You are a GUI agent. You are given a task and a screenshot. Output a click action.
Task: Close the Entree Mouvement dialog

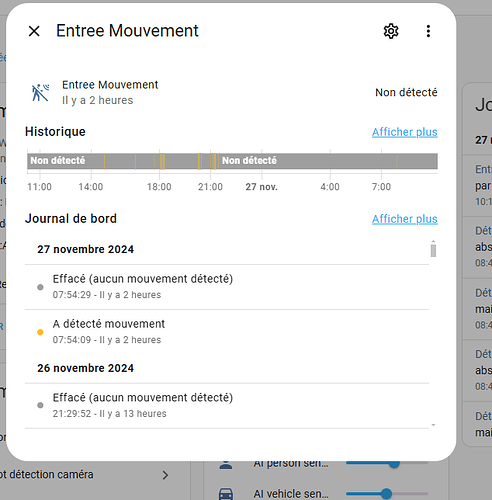tap(34, 31)
